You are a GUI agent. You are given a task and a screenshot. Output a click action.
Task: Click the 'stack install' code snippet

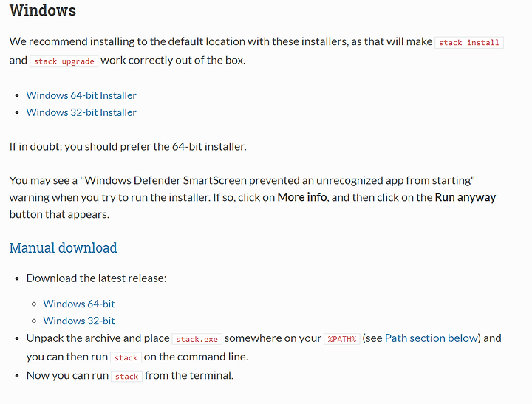[469, 42]
